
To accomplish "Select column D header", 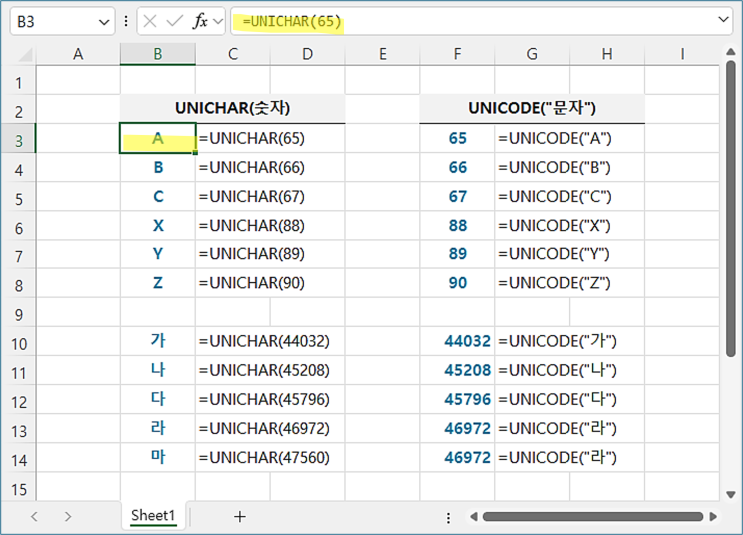I will tap(308, 54).
